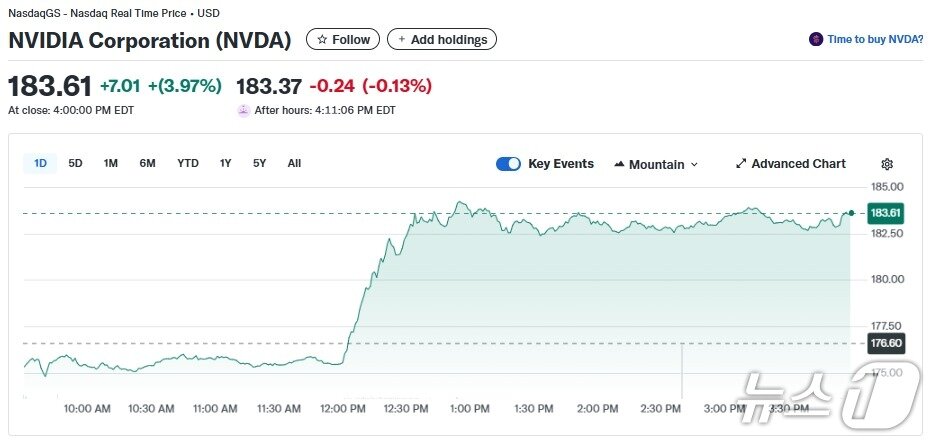This screenshot has width=934, height=443.
Task: Open chart settings gear icon
Action: pyautogui.click(x=887, y=165)
